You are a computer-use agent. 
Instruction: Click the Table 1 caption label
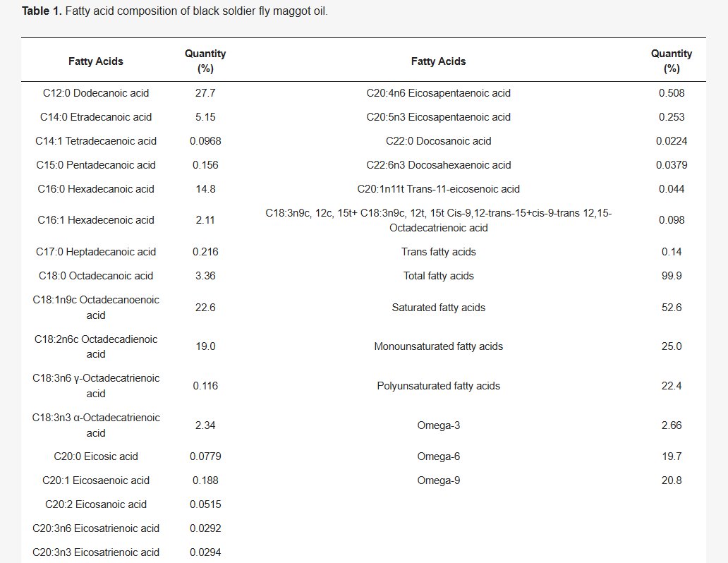42,12
